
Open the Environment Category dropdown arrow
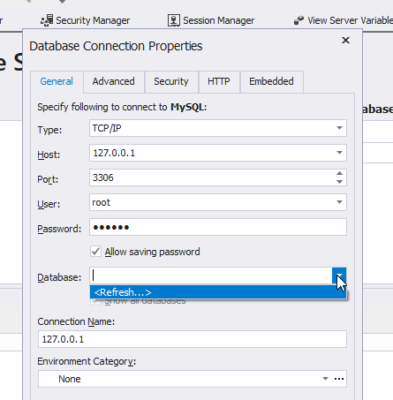(x=325, y=379)
